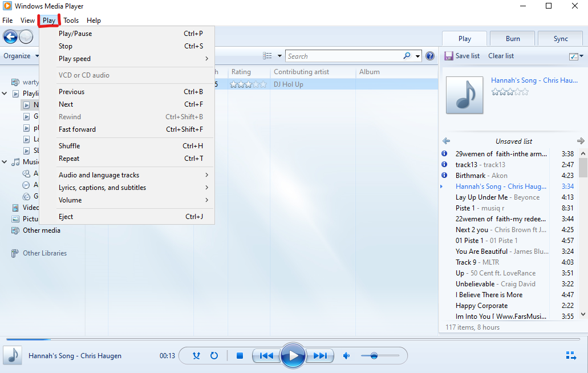Click Hannah's Song title link in list pane

(x=534, y=80)
